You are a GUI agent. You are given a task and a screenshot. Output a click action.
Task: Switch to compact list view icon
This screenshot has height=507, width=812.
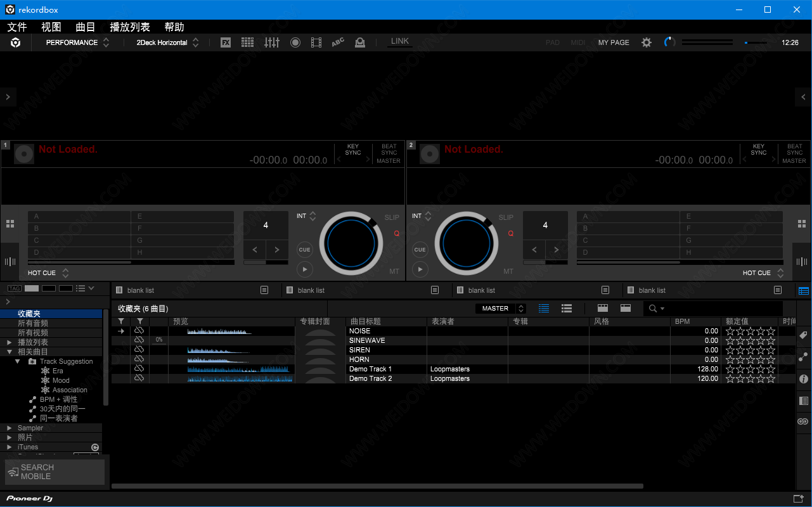(567, 309)
